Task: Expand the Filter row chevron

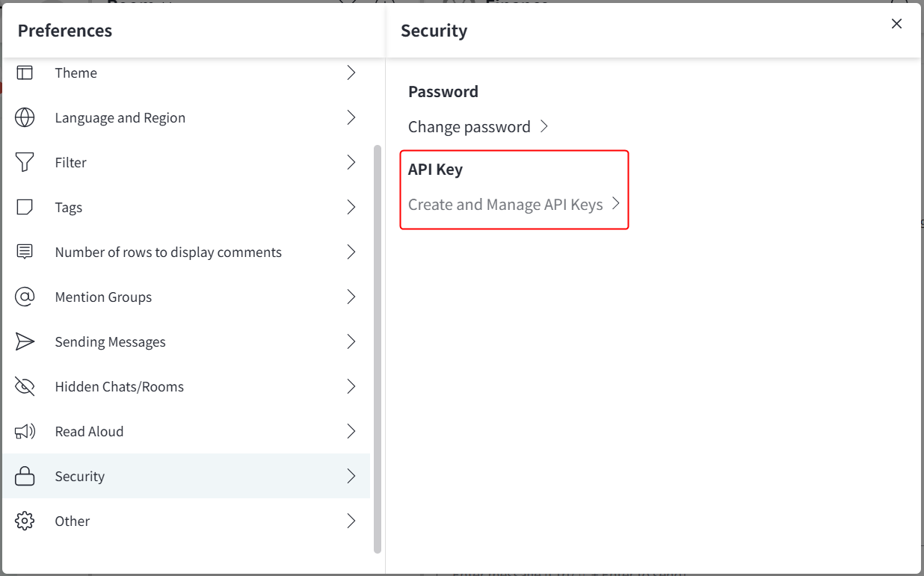Action: (351, 162)
